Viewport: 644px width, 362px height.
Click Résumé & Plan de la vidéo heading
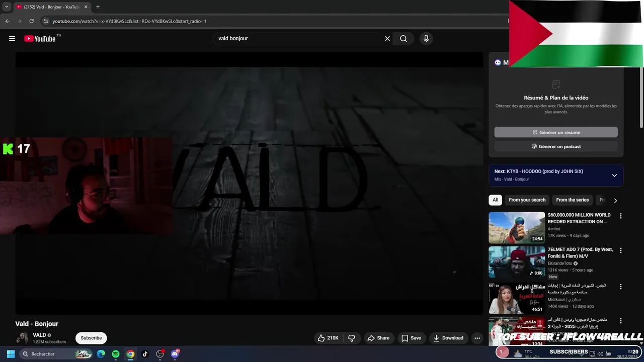tap(556, 98)
